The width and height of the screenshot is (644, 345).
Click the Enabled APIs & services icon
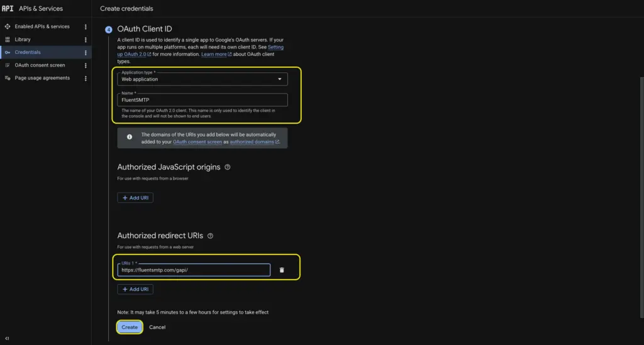(x=8, y=26)
